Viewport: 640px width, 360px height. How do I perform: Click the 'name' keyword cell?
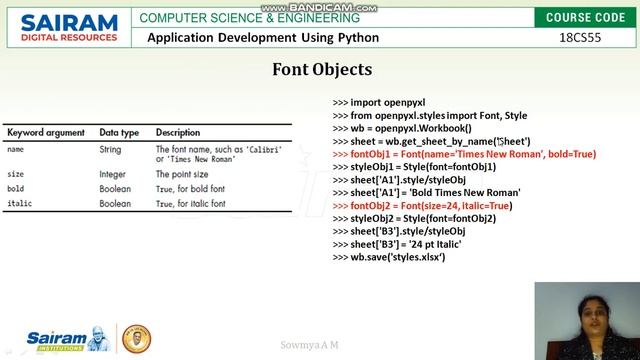16,149
